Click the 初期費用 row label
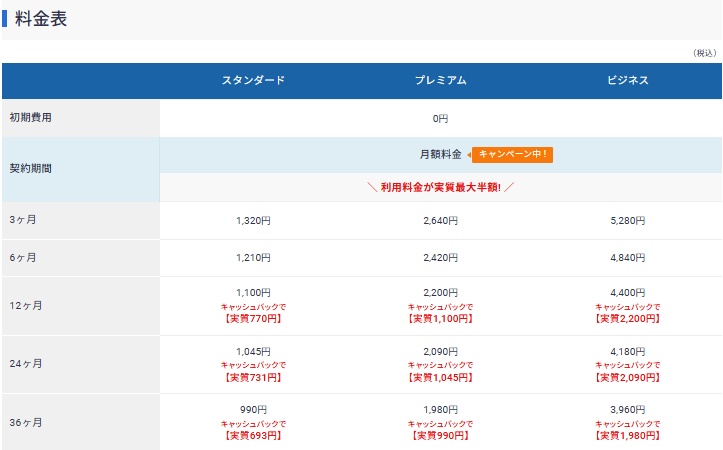The height and width of the screenshot is (450, 723). click(x=30, y=118)
